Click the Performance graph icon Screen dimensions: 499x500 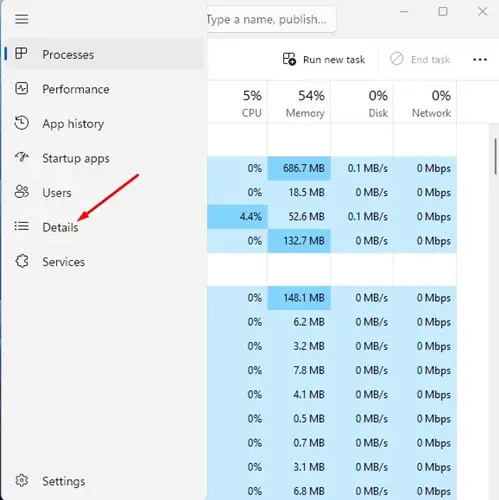[x=22, y=89]
